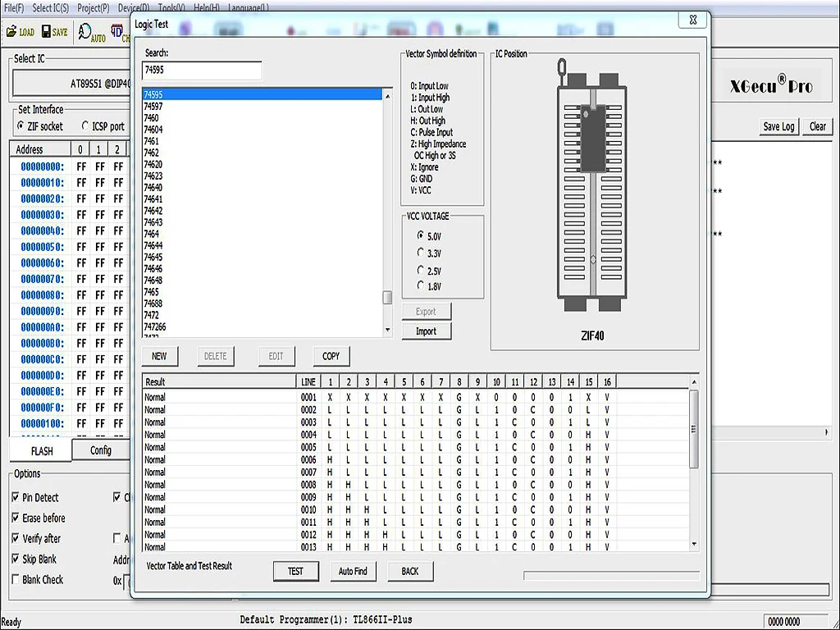This screenshot has height=630, width=840.
Task: Select 3.3V VCC voltage
Action: tap(421, 253)
